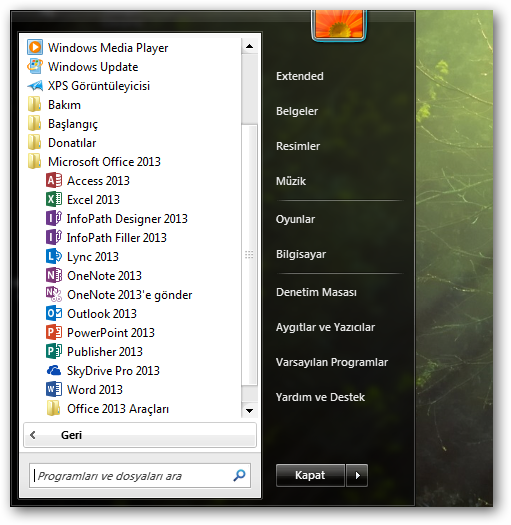Click the Geri back button
Image resolution: width=511 pixels, height=525 pixels.
pos(140,435)
